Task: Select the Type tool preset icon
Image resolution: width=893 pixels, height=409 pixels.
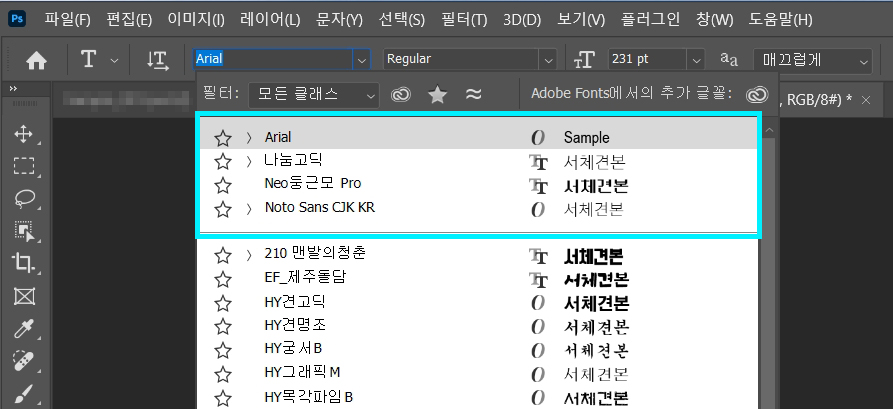Action: pos(88,59)
